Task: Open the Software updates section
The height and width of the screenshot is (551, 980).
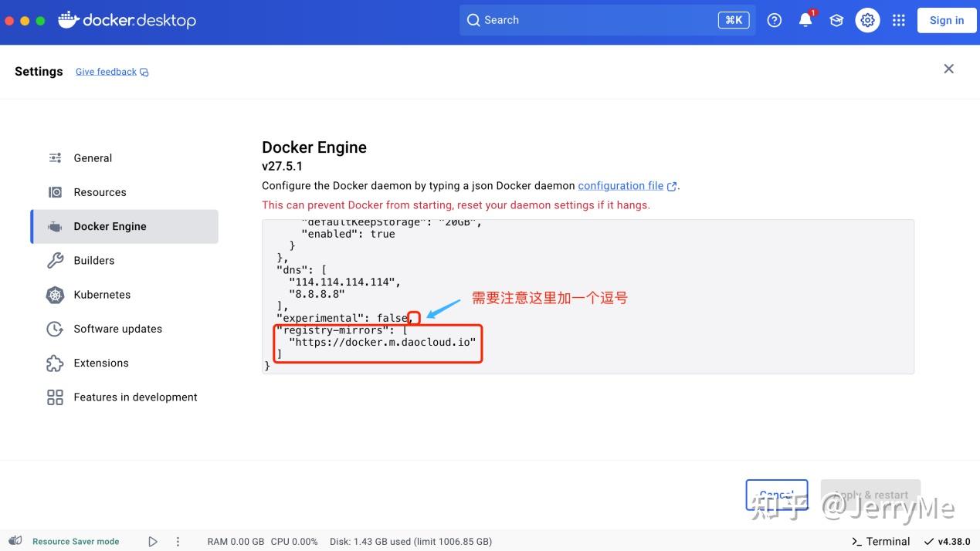Action: (x=117, y=329)
